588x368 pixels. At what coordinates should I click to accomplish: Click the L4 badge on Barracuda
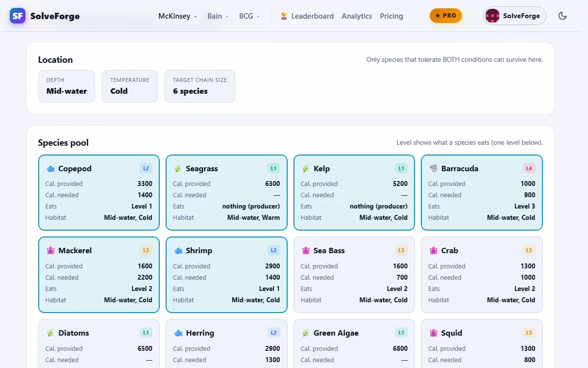tap(529, 168)
